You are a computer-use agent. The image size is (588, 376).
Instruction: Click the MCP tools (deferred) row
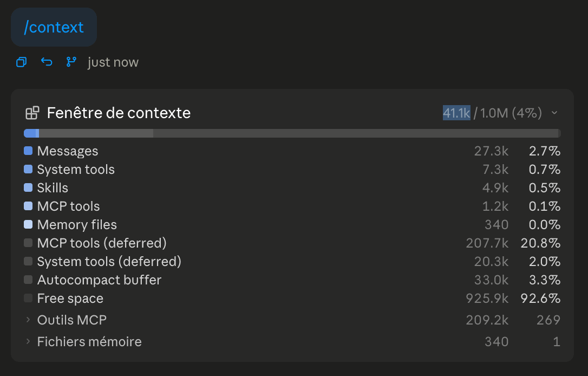point(292,243)
